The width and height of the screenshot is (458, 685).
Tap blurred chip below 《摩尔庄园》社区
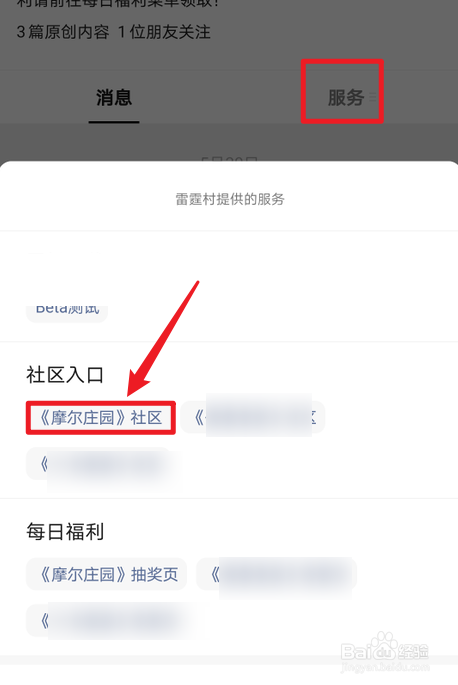coord(100,464)
